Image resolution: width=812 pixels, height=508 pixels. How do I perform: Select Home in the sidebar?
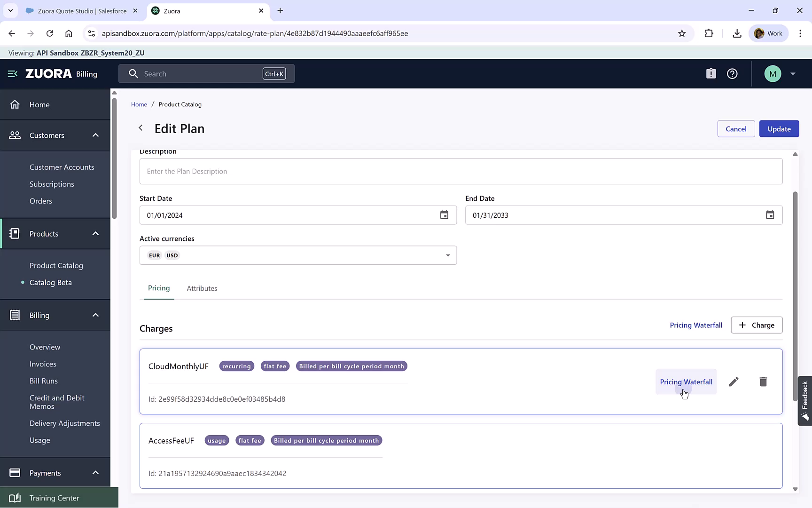[x=39, y=104]
